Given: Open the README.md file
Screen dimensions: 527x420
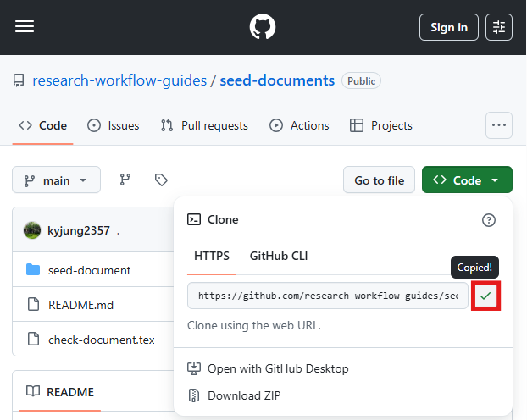Looking at the screenshot, I should point(80,305).
